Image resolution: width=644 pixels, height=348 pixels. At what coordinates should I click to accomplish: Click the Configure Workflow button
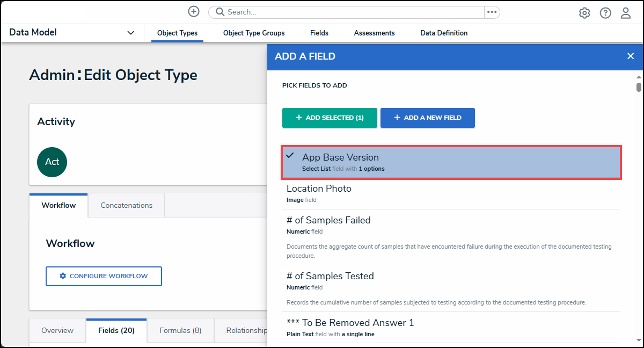coord(104,276)
